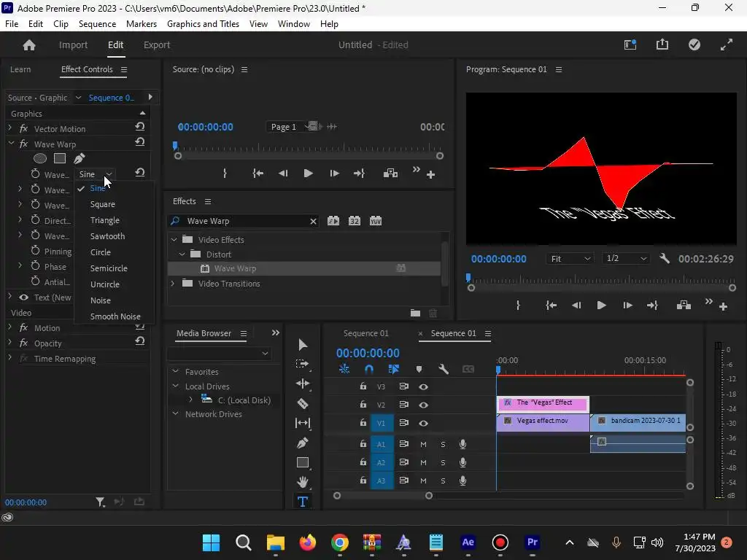
Task: Hide the Text layer eye icon
Action: pos(23,297)
